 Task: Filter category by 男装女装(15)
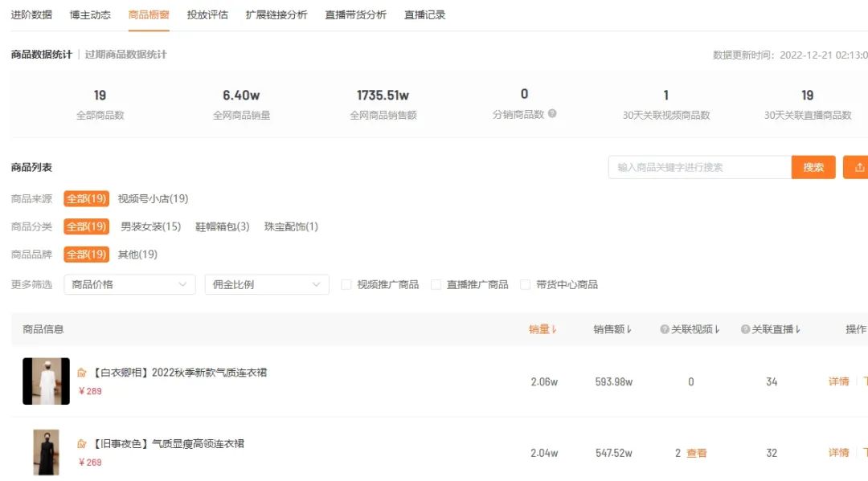click(150, 226)
